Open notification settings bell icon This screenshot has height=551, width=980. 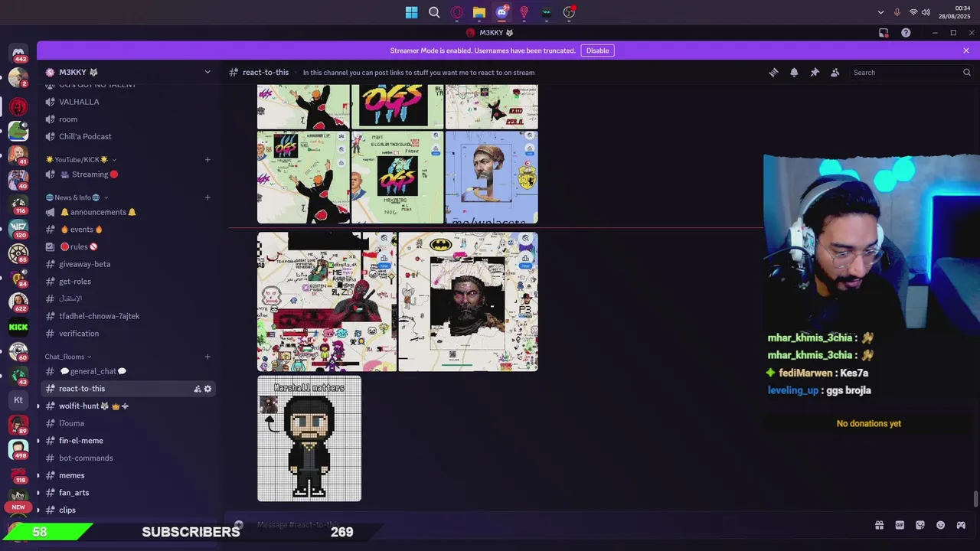[794, 73]
